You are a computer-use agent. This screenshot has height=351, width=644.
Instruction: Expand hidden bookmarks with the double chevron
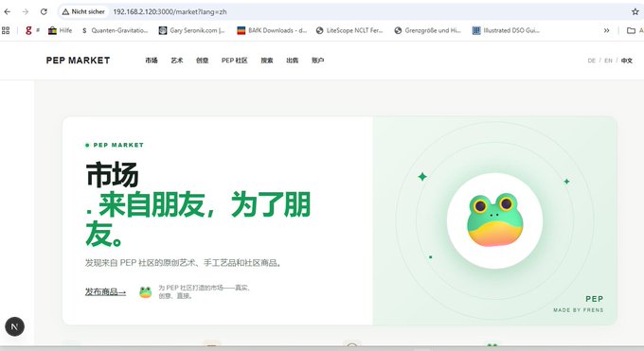click(606, 30)
